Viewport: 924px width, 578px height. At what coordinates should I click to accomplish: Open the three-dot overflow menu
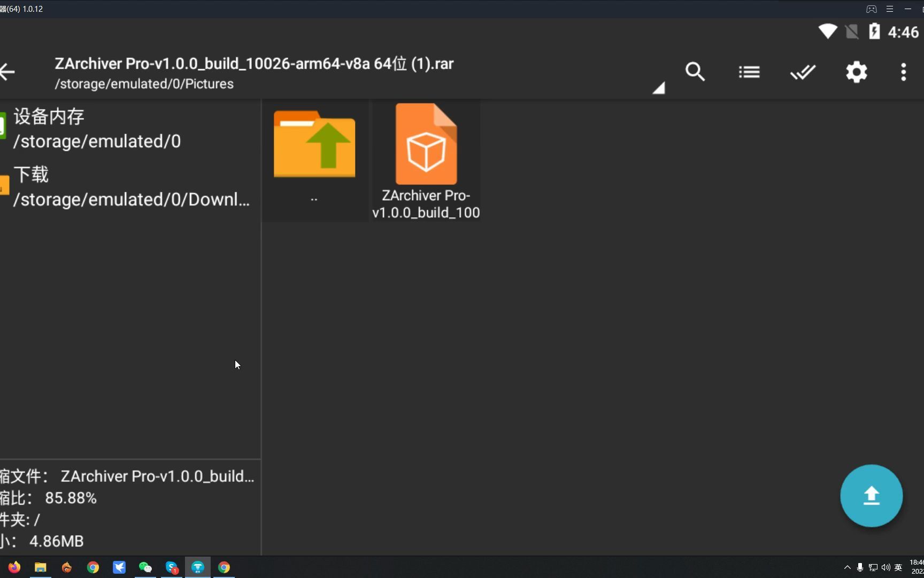[904, 72]
